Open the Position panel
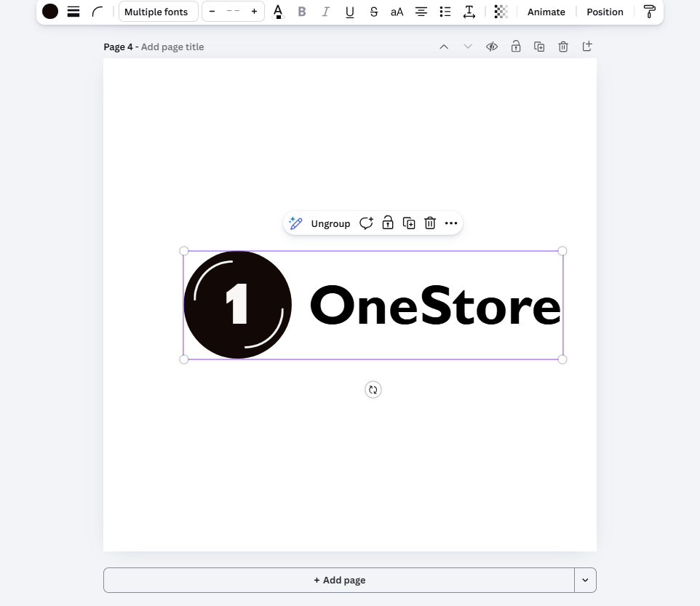This screenshot has height=606, width=700. 605,12
